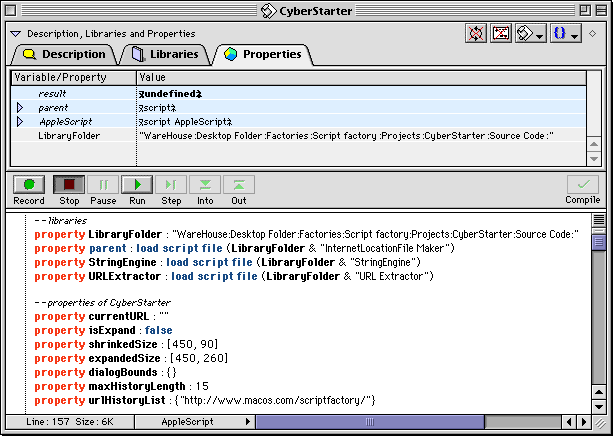Click the '--libraries' comment line
This screenshot has height=436, width=613.
61,221
